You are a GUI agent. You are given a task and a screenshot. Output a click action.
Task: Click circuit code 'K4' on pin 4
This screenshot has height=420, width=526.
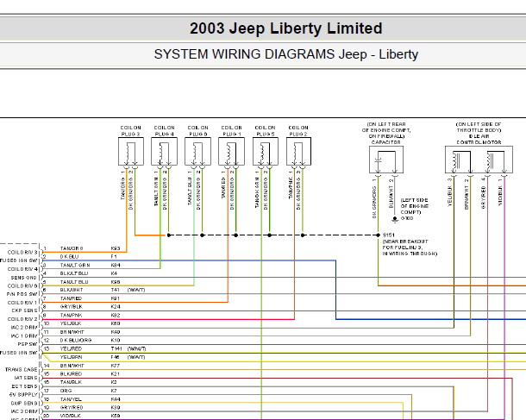tap(114, 273)
